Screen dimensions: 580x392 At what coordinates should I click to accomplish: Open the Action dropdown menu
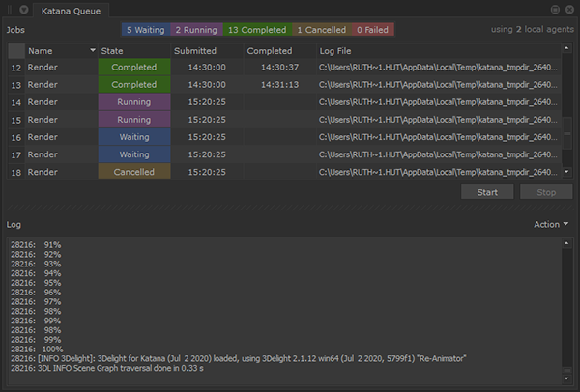click(x=551, y=224)
